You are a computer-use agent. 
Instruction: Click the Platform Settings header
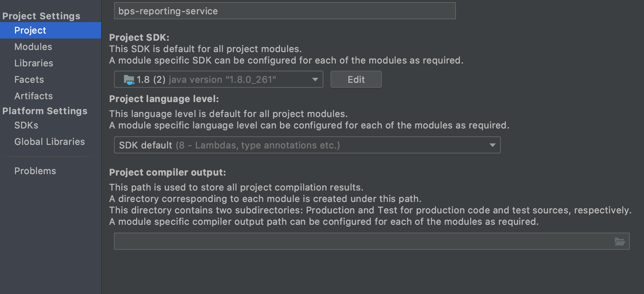click(45, 111)
